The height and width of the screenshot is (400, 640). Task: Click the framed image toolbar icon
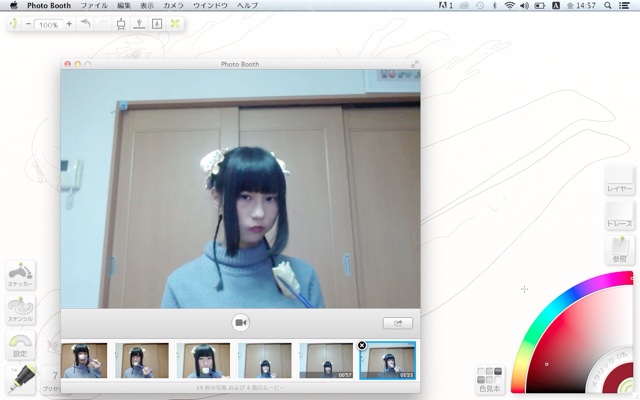[x=157, y=24]
